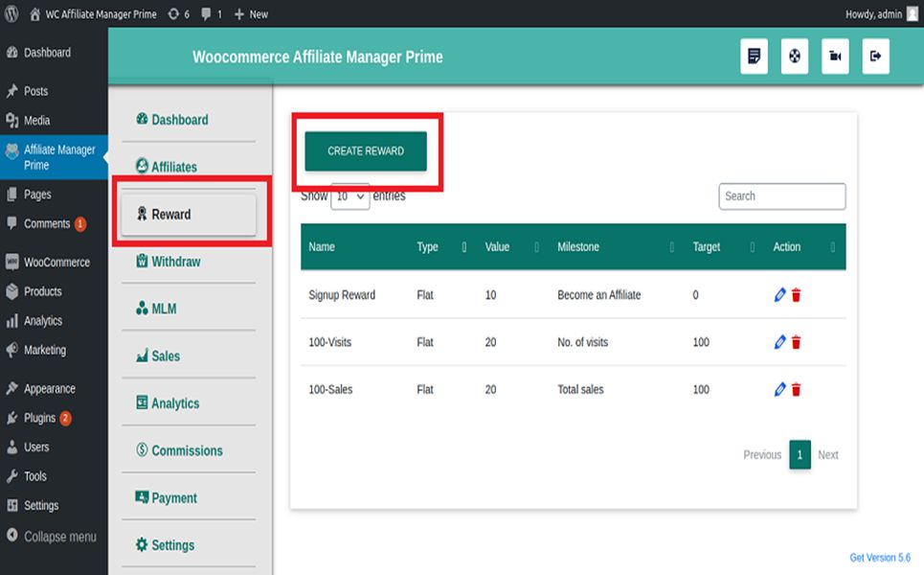Open the WordPress logo menu
The image size is (924, 575).
tap(11, 14)
